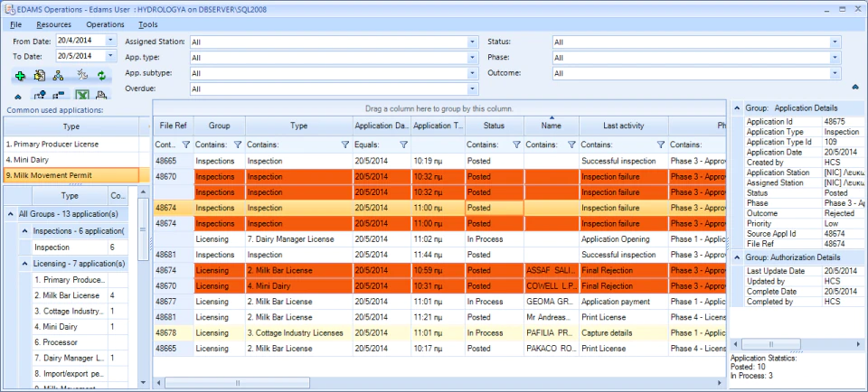This screenshot has height=392, width=868.
Task: Open the App. type dropdown
Action: click(x=472, y=58)
